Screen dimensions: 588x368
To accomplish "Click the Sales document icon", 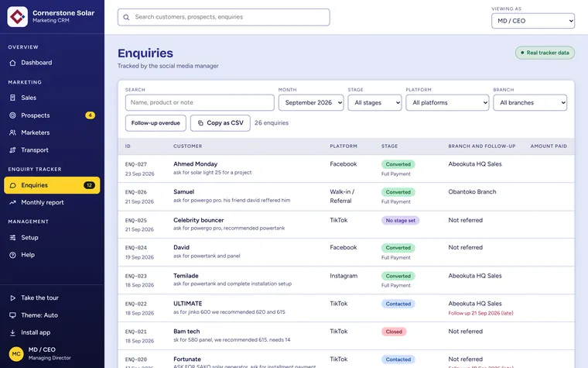I will point(12,98).
